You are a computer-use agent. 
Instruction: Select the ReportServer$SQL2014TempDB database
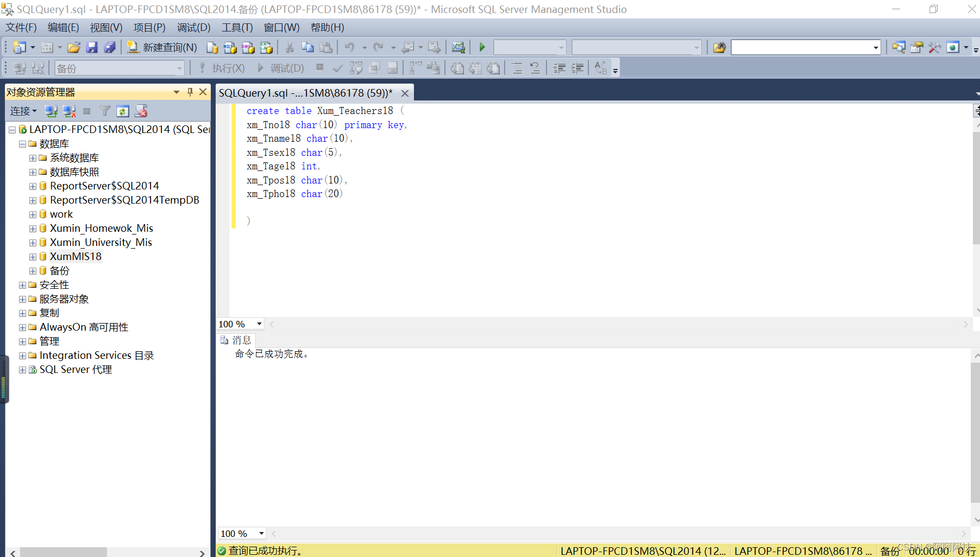tap(124, 200)
